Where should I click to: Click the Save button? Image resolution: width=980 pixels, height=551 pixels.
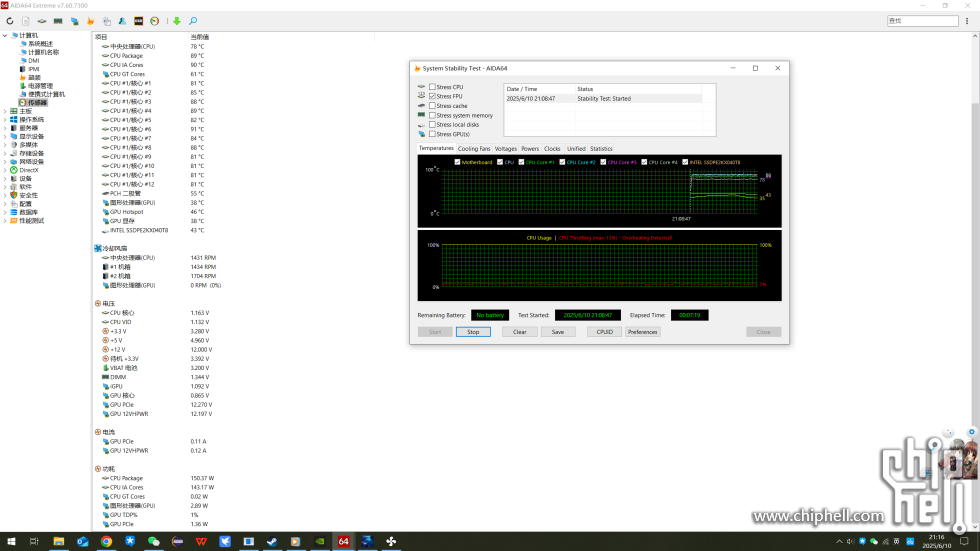(x=558, y=332)
